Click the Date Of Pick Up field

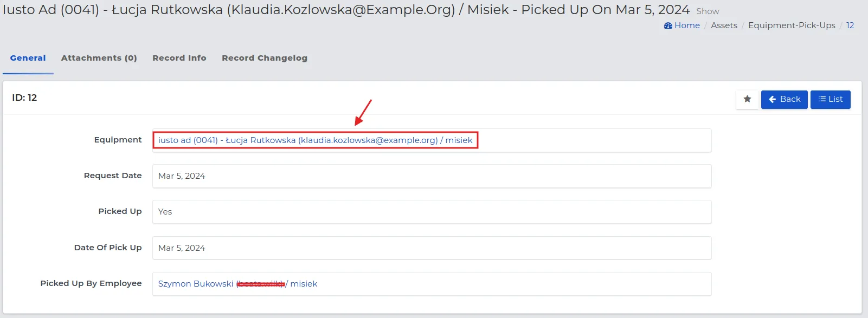[x=182, y=248]
